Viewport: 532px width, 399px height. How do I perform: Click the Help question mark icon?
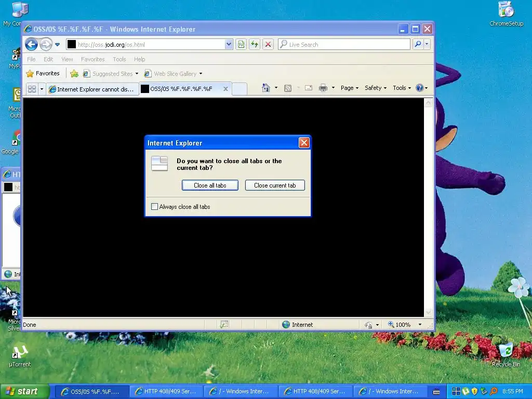point(420,88)
